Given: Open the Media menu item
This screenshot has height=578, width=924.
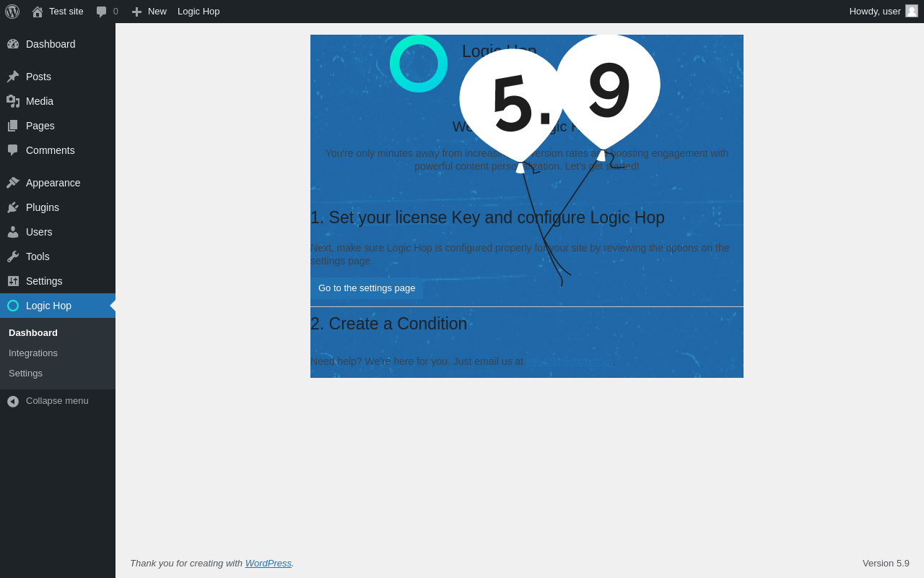Looking at the screenshot, I should click(58, 101).
